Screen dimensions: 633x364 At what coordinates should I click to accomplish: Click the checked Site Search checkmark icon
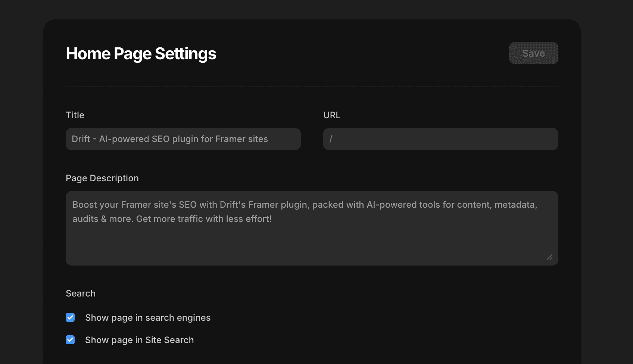(x=70, y=340)
